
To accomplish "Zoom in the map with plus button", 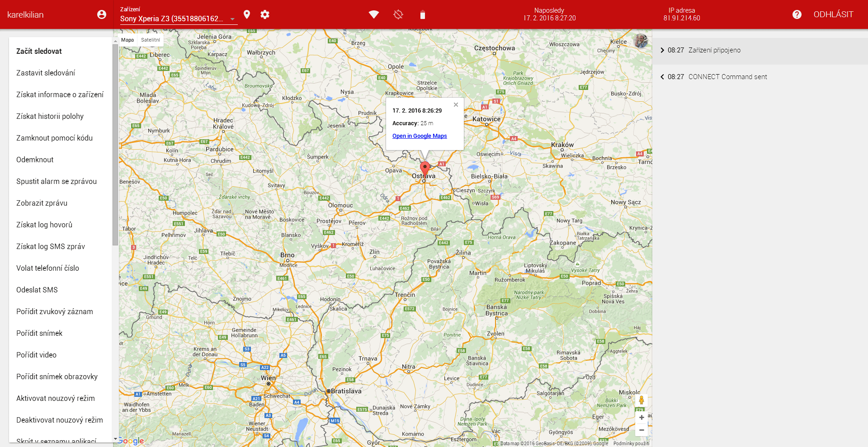I will point(641,417).
